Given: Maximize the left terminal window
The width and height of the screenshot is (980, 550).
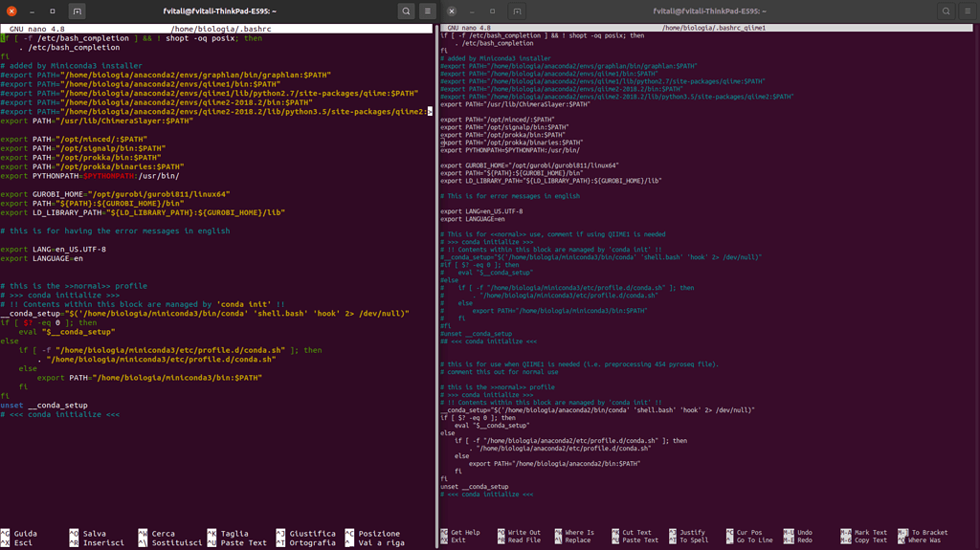Looking at the screenshot, I should pos(53,11).
